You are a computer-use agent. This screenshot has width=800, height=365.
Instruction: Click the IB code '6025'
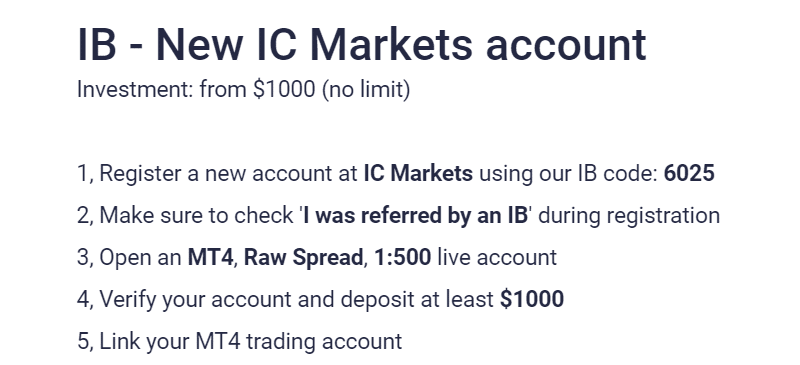tap(689, 174)
